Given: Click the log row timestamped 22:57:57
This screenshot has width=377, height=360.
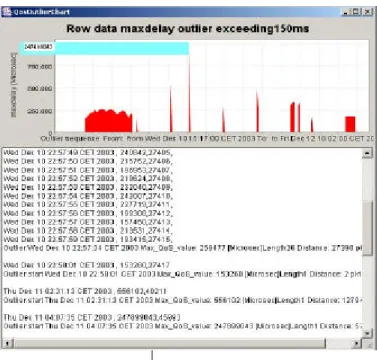Looking at the screenshot, I should tap(88, 222).
